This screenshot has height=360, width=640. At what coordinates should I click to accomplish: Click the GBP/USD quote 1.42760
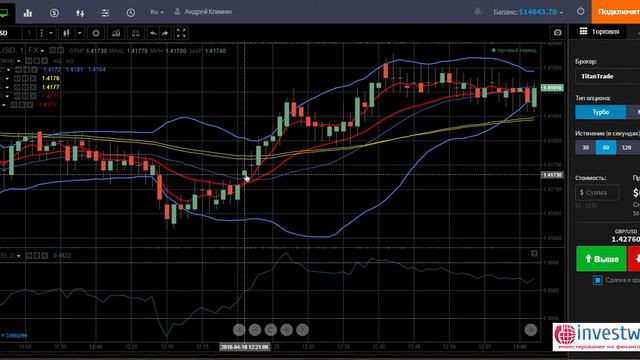tap(625, 239)
